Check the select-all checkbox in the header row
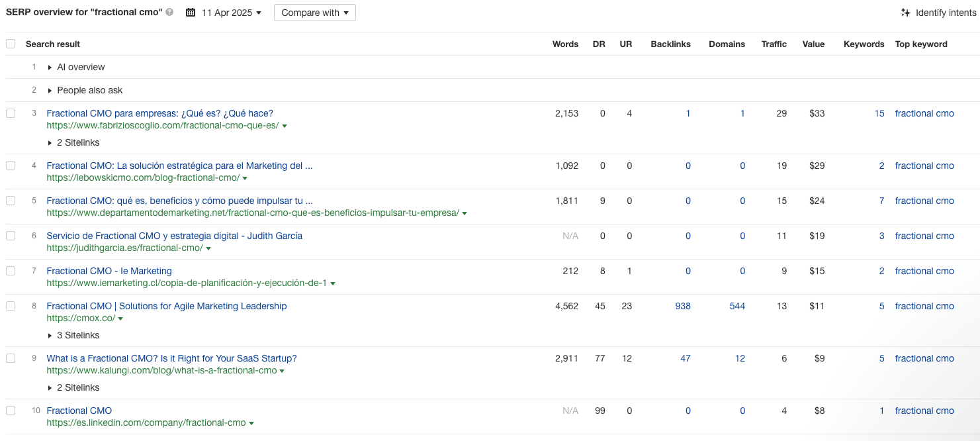This screenshot has height=441, width=980. [11, 42]
